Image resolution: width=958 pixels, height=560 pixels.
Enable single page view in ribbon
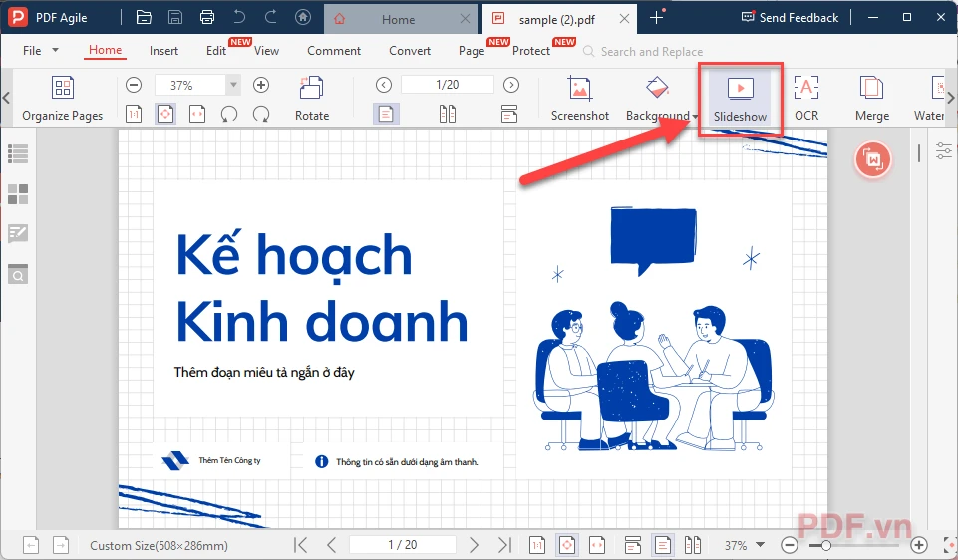(386, 114)
